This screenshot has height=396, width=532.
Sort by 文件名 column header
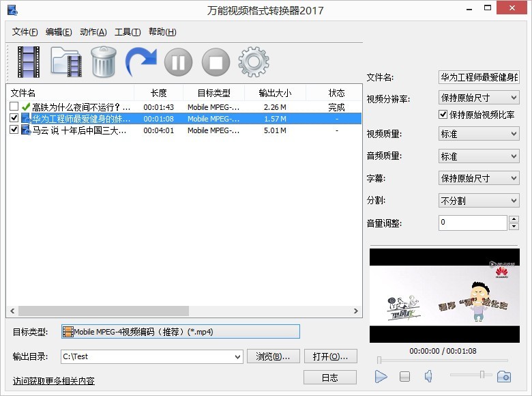coord(70,93)
